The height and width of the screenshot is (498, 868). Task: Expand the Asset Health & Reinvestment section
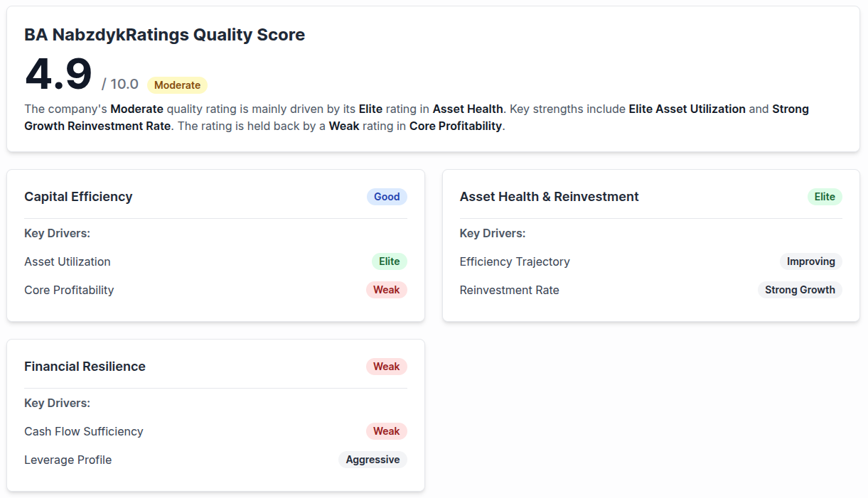click(549, 197)
